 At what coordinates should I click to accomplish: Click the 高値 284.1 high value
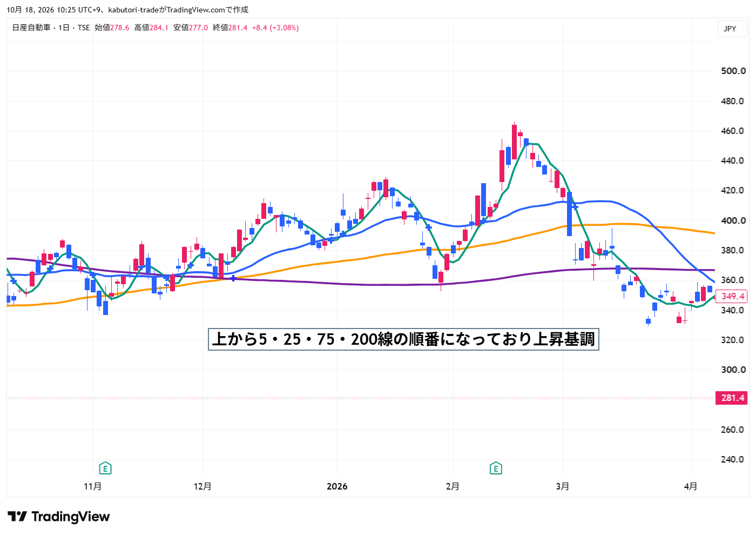coord(151,28)
